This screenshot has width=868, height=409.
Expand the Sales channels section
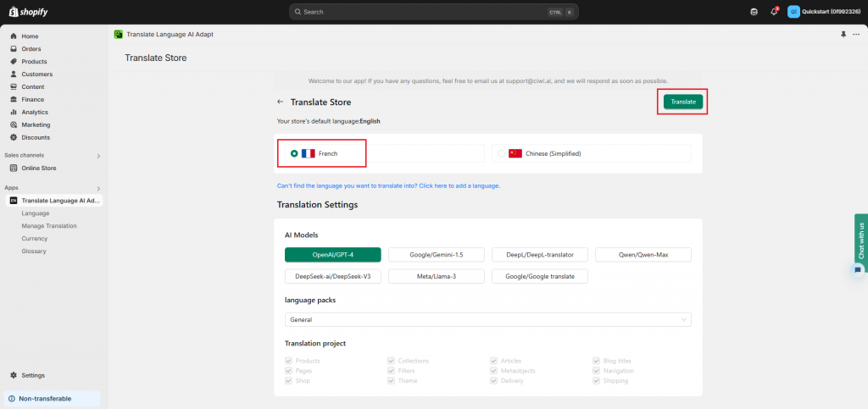[98, 156]
